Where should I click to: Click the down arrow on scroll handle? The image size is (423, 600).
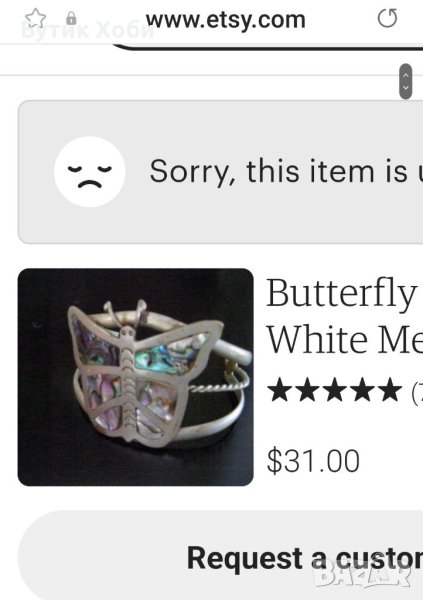tap(406, 88)
